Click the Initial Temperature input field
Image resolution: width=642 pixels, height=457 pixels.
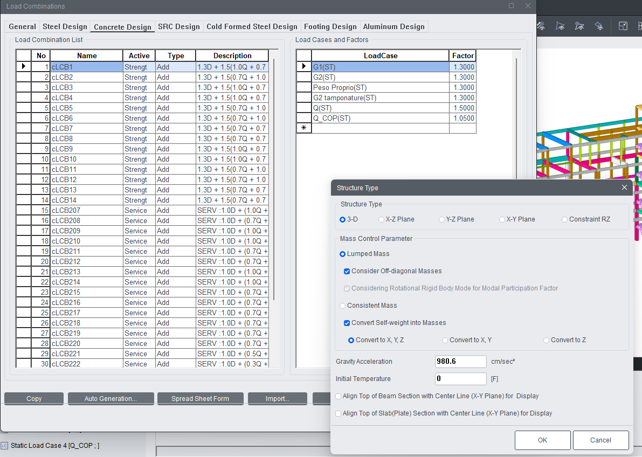tap(461, 379)
